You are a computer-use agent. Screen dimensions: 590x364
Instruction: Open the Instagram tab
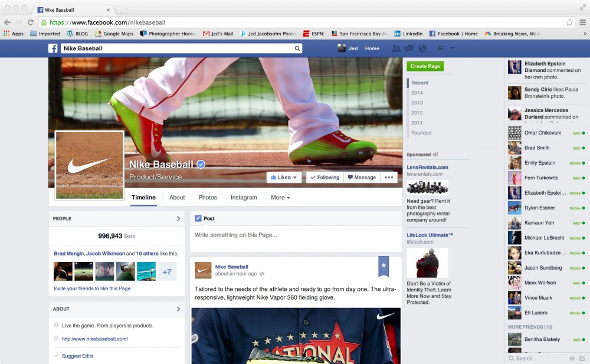click(x=244, y=197)
